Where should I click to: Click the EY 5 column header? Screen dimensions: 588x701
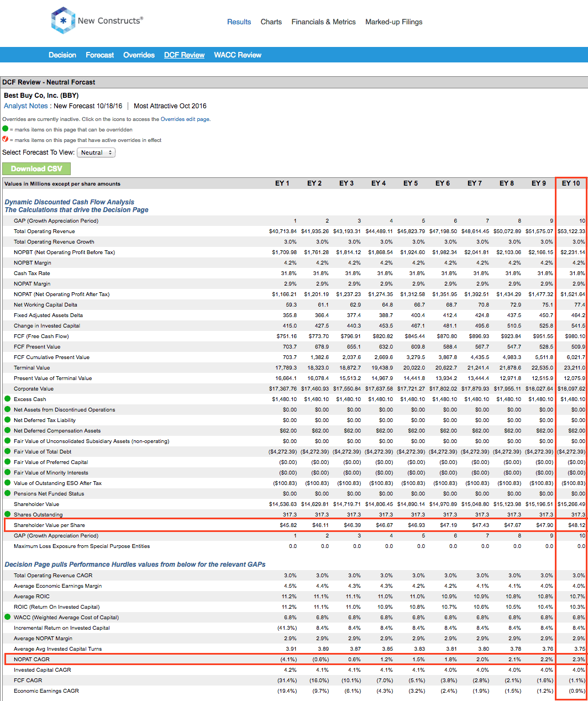[x=411, y=183]
